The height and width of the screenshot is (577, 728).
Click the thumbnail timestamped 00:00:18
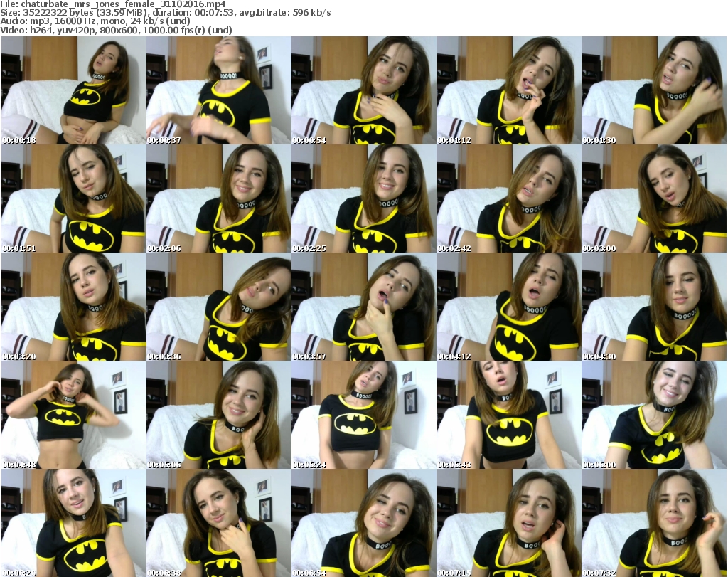coord(73,90)
